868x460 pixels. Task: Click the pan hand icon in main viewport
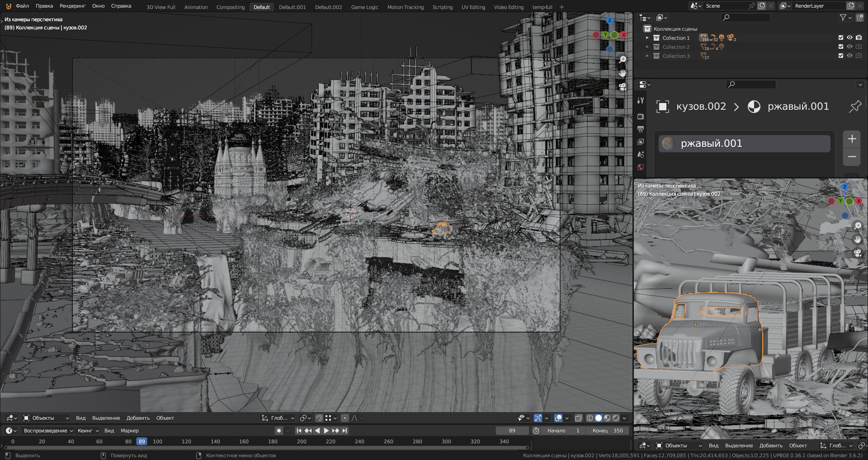click(623, 73)
